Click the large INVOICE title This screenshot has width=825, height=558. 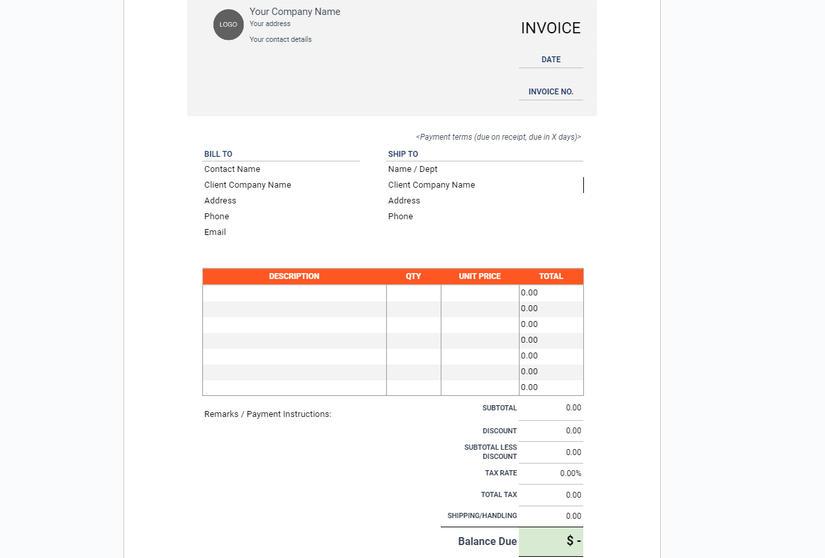pyautogui.click(x=551, y=28)
